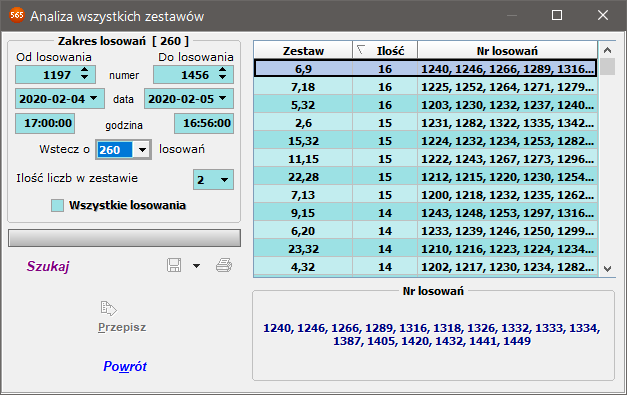Click the 17:00:00 time field
The width and height of the screenshot is (627, 395).
click(45, 124)
